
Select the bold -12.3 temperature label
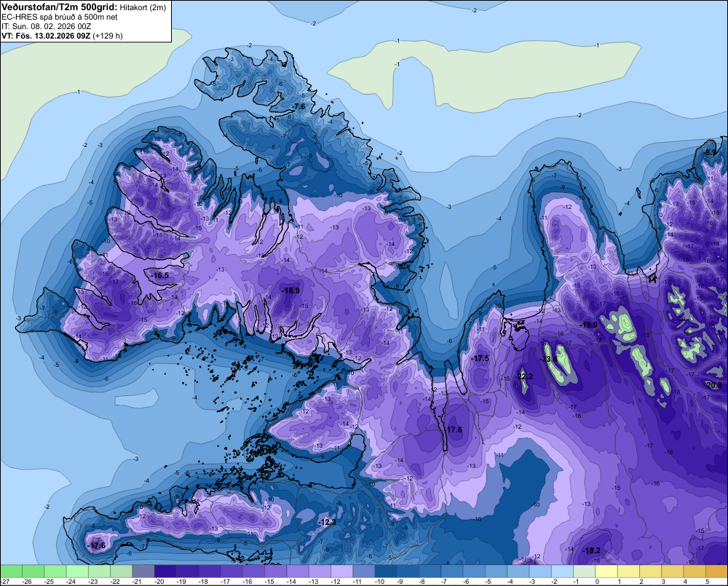pos(327,523)
